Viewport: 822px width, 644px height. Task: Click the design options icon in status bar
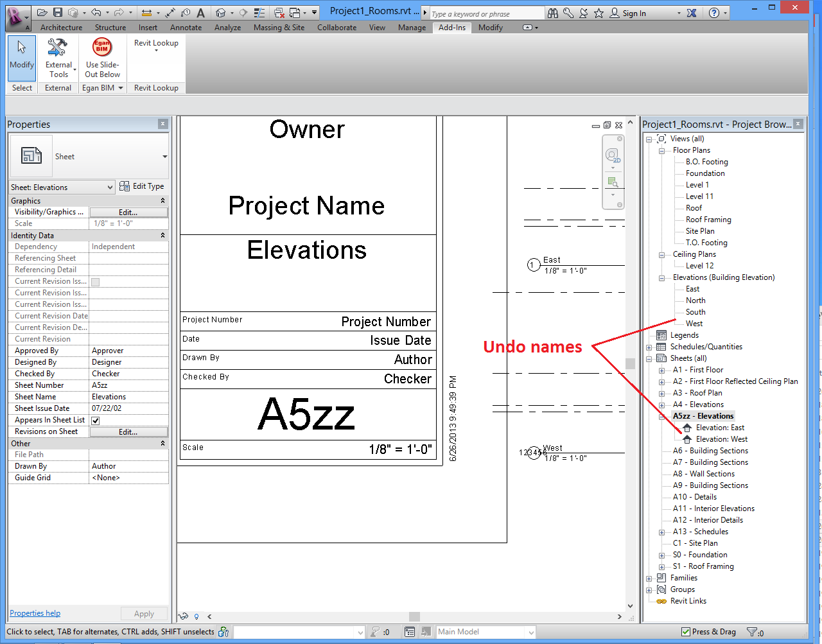click(x=409, y=632)
